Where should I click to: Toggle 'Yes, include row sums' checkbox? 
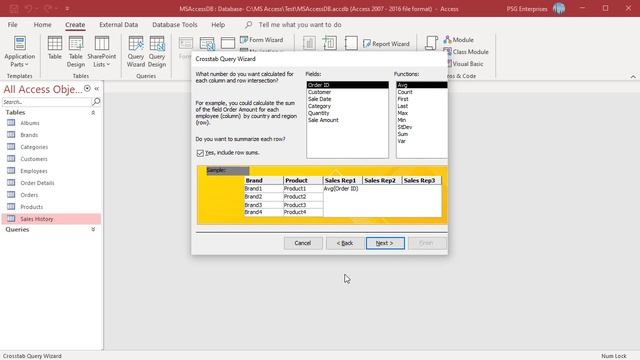(200, 153)
